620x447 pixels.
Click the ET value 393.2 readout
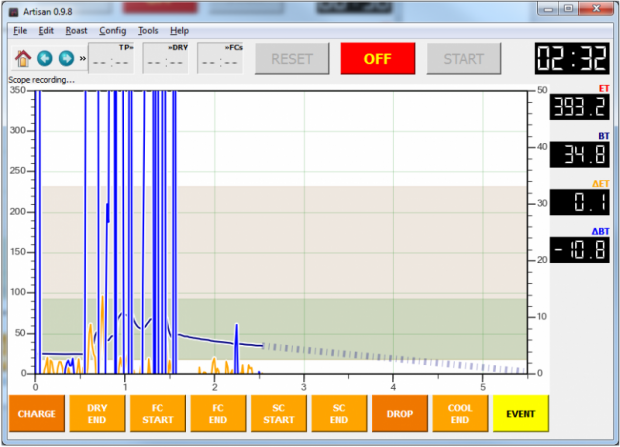(579, 107)
